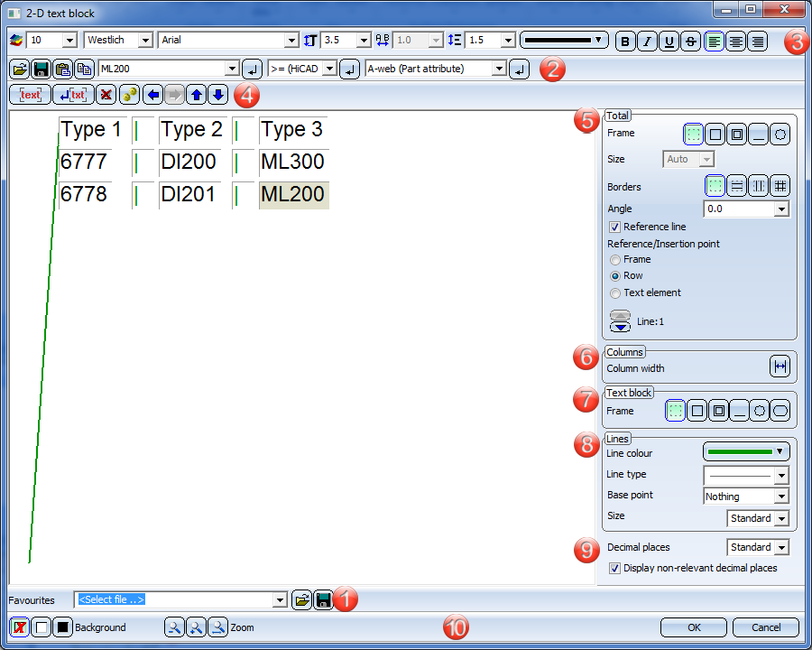Click the Cancel button
The image size is (812, 650).
765,627
